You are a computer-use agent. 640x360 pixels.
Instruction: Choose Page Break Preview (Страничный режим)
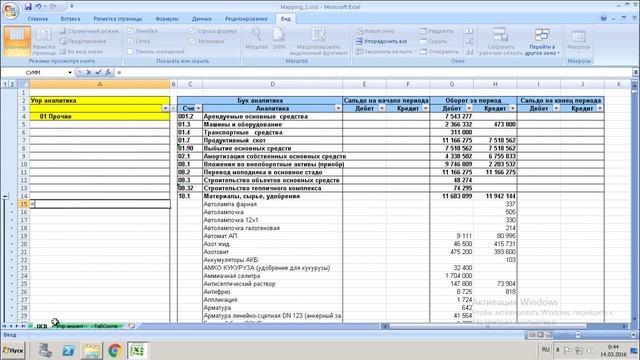coord(89,31)
